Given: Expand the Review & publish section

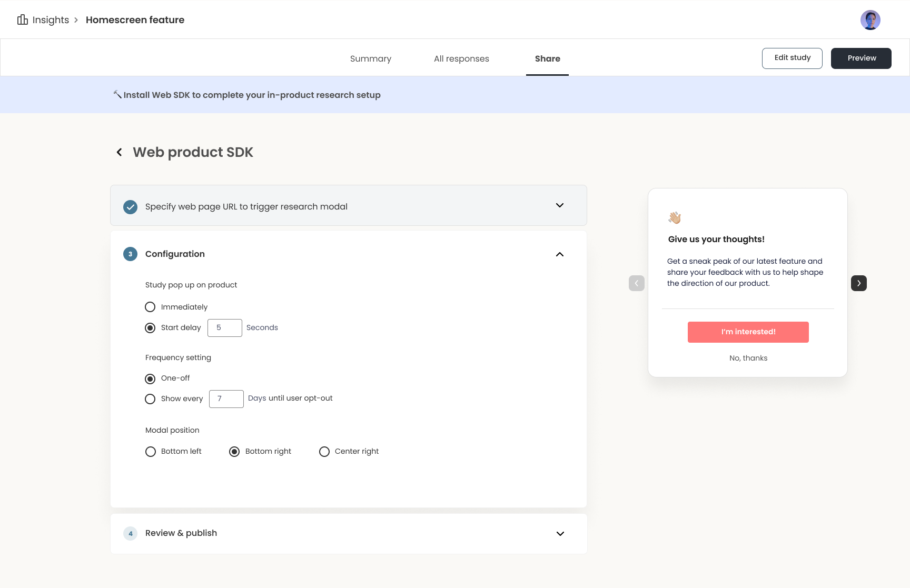Looking at the screenshot, I should click(560, 534).
